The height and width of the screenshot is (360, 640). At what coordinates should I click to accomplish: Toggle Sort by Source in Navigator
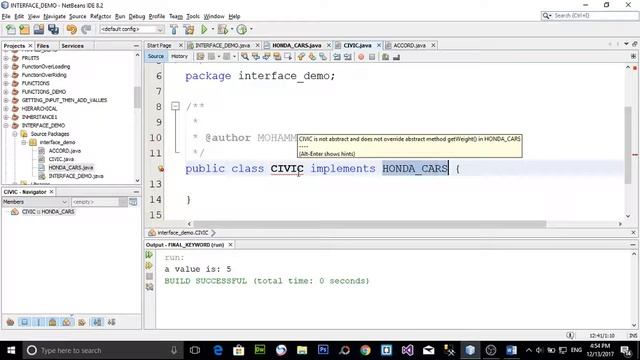111,322
